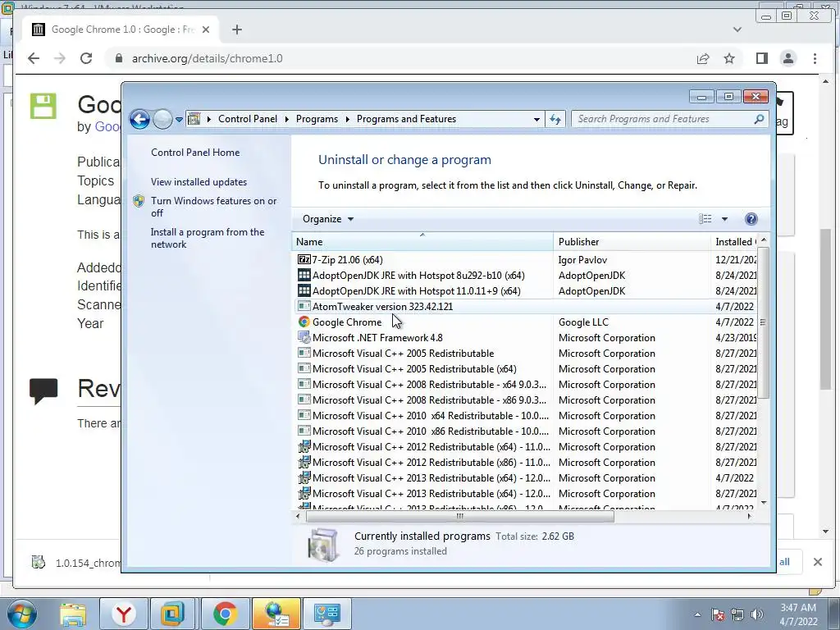Click the shield icon beside Windows features link
Image resolution: width=840 pixels, height=630 pixels.
click(x=139, y=201)
